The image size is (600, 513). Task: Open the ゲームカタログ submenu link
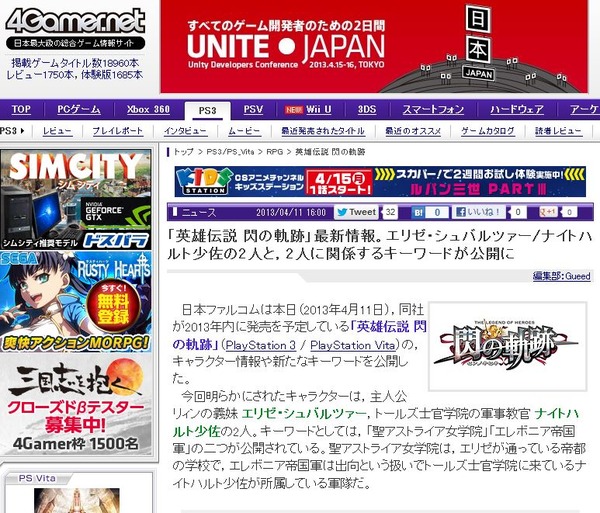pos(488,131)
